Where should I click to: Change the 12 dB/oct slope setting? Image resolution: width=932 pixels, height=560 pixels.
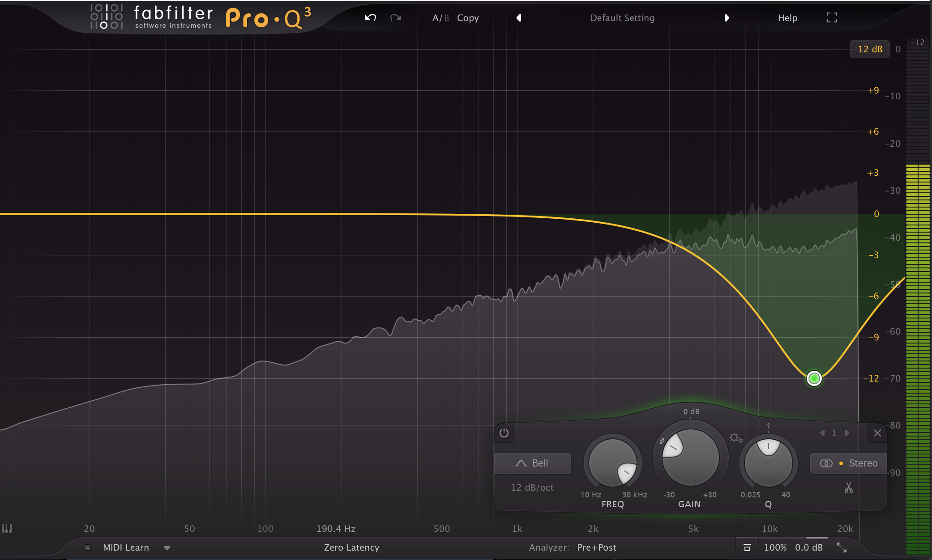(532, 488)
